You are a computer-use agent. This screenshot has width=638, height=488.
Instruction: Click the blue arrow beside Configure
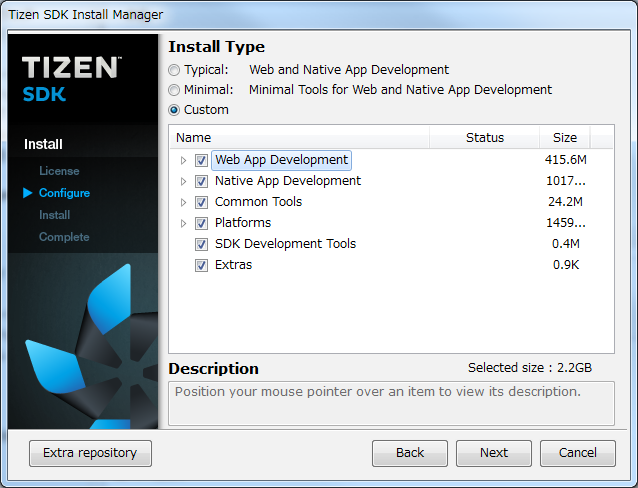click(x=28, y=193)
